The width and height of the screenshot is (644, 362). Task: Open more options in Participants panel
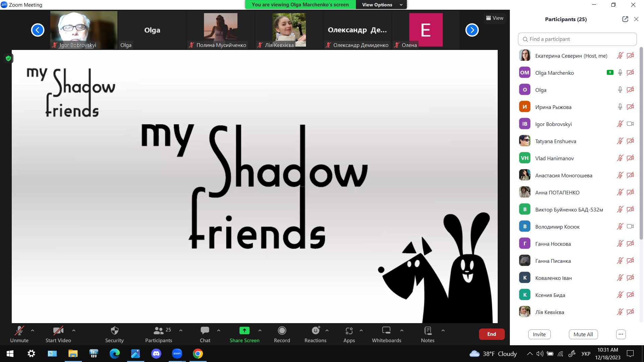[x=621, y=334]
